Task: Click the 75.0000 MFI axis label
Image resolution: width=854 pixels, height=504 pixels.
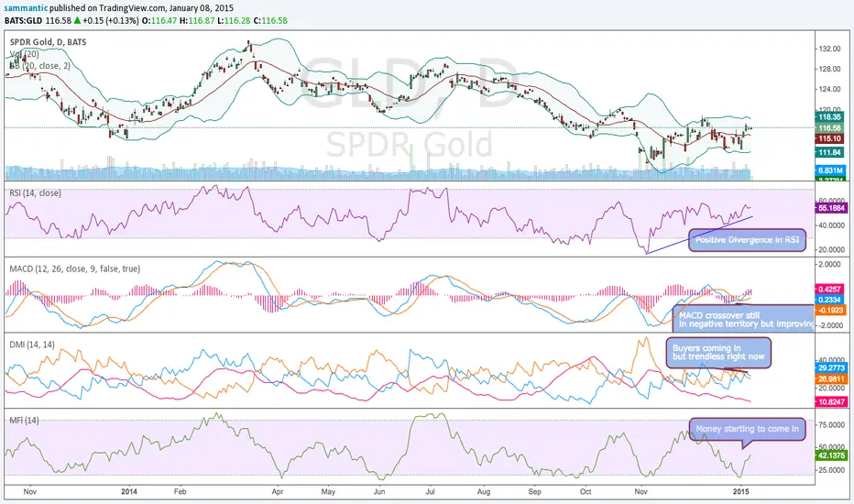Action: [x=831, y=425]
